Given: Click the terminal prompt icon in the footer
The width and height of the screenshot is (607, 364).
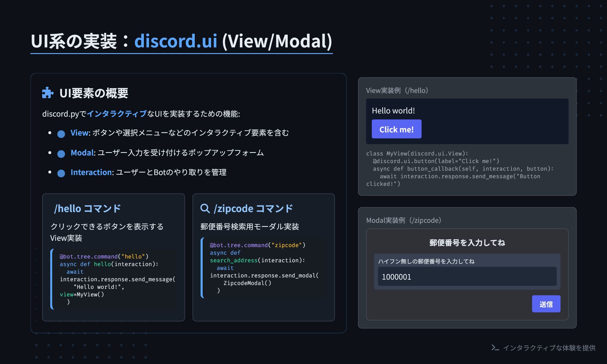Looking at the screenshot, I should click(x=495, y=348).
